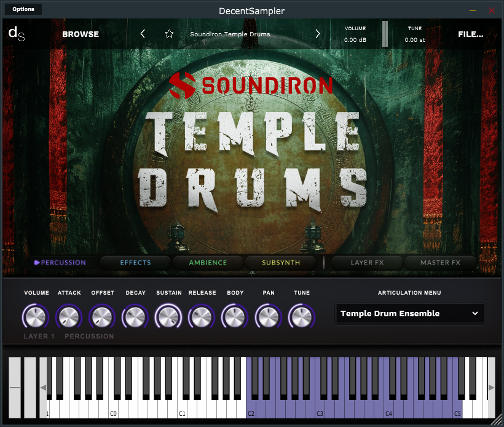Switch to the PERCUSSION tab

click(63, 263)
